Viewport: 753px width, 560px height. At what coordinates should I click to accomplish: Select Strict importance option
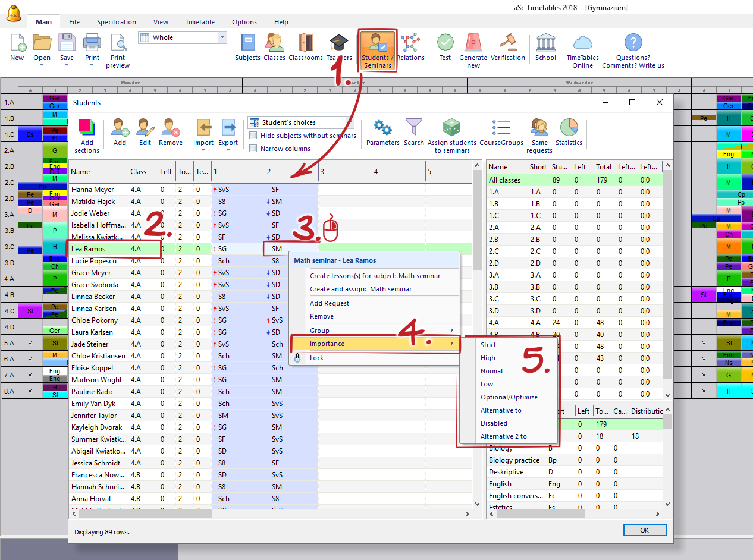488,345
